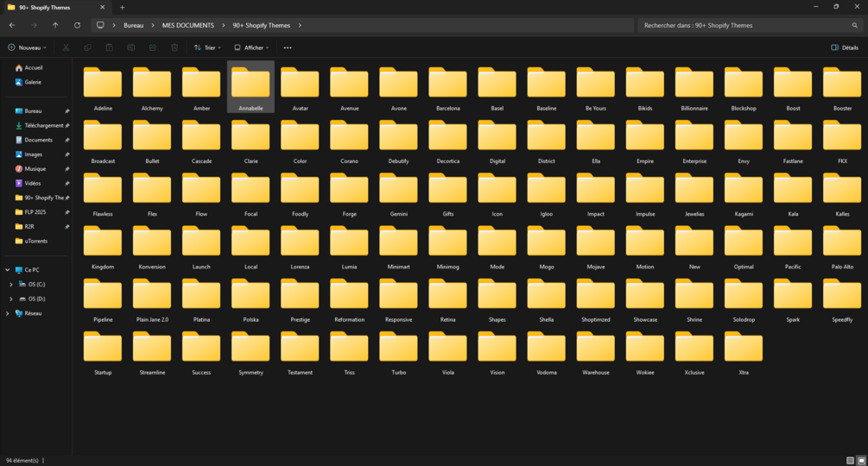Click chevron after MES DOCUMENTS breadcrumb
The height and width of the screenshot is (466, 868).
(x=223, y=25)
